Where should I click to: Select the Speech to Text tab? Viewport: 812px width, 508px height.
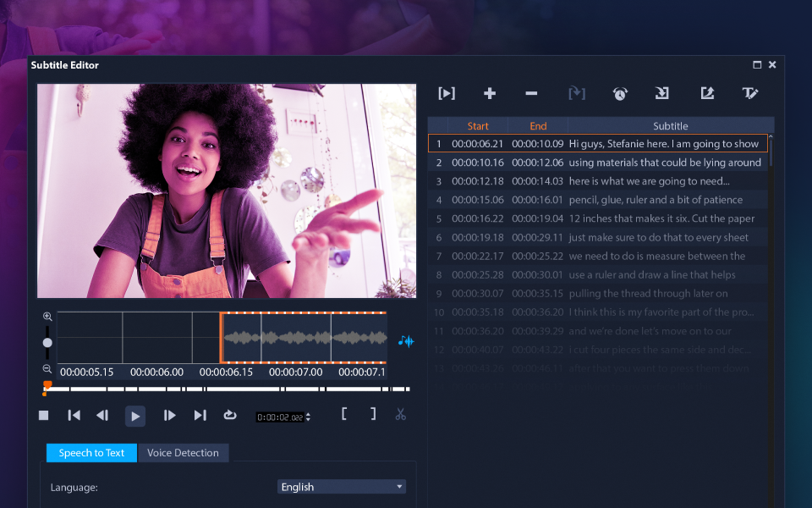click(91, 453)
